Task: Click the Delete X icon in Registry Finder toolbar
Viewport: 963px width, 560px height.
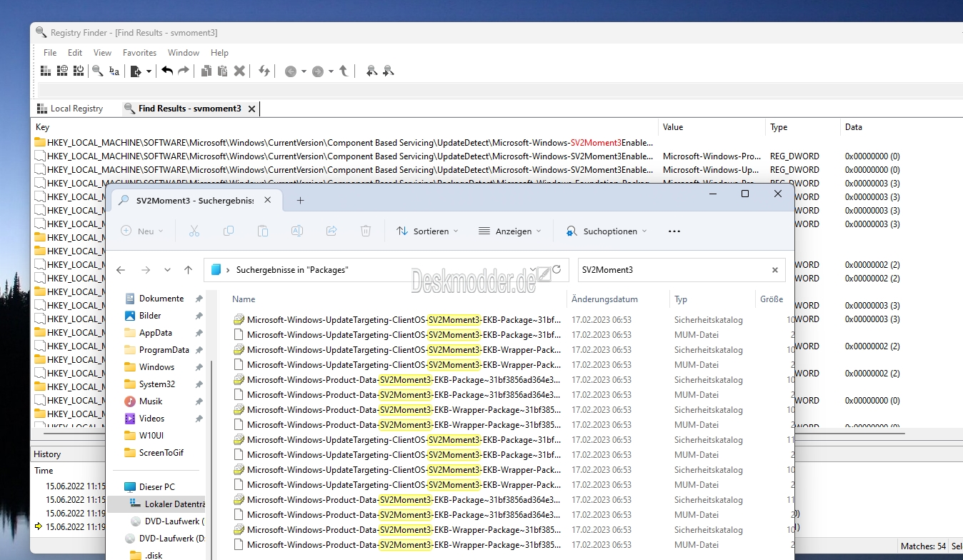Action: click(239, 71)
